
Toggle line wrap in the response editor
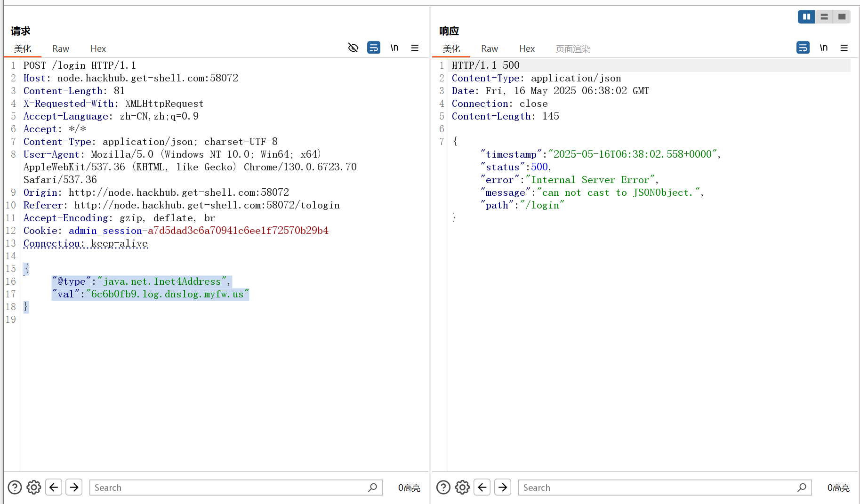tap(803, 48)
